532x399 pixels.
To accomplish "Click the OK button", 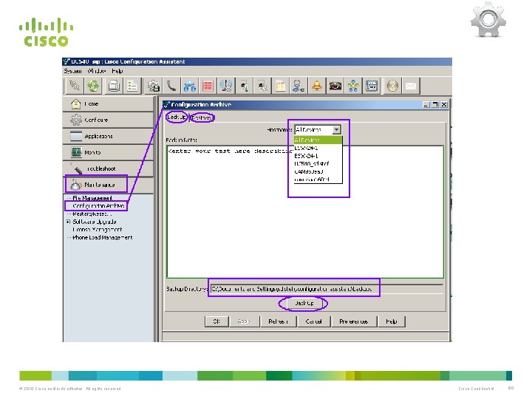I will click(x=216, y=321).
